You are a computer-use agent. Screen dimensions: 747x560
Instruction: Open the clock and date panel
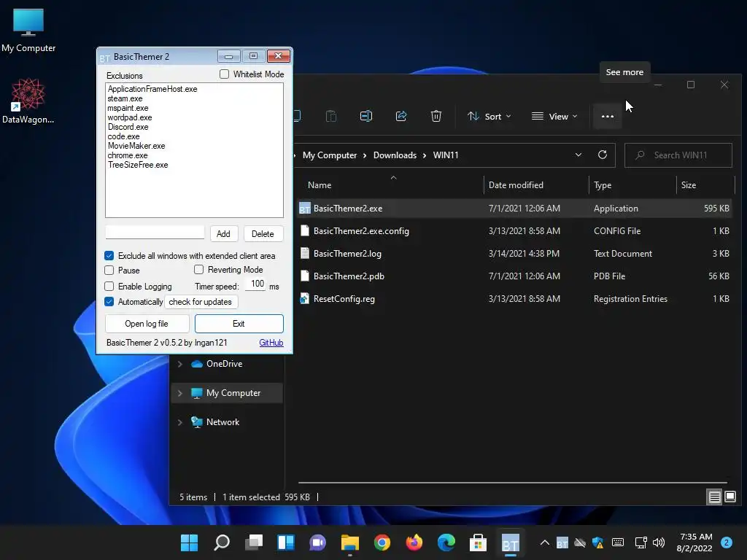pos(695,542)
